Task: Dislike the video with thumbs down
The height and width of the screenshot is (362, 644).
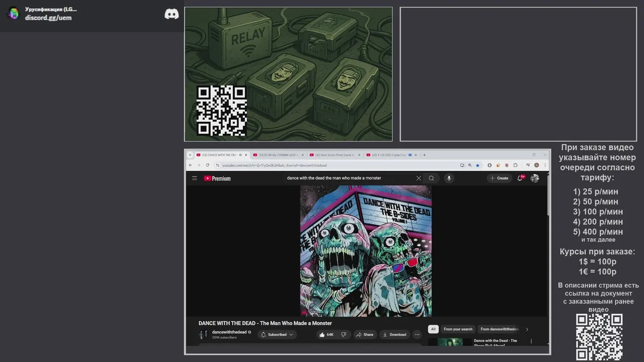Action: pos(344,334)
